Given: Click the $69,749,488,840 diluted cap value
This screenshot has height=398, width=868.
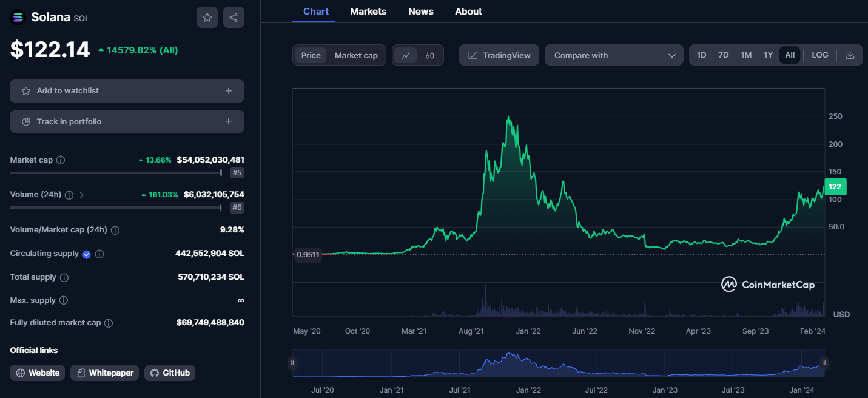Looking at the screenshot, I should [x=210, y=323].
